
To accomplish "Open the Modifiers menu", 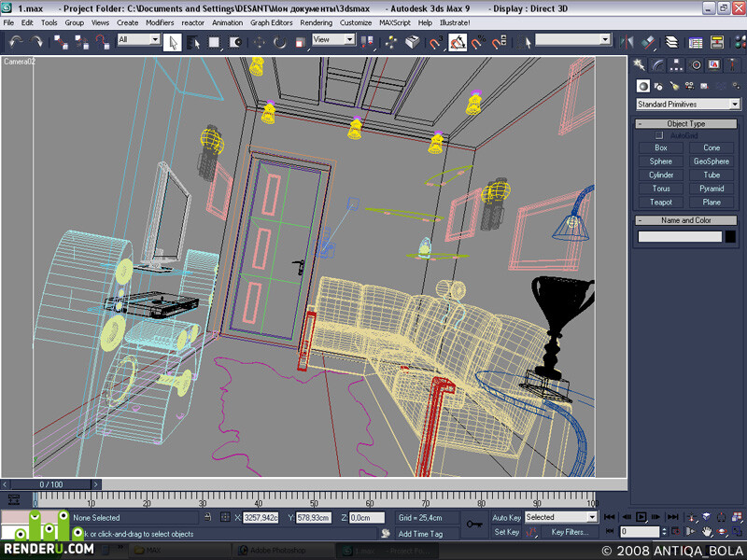I will (160, 22).
